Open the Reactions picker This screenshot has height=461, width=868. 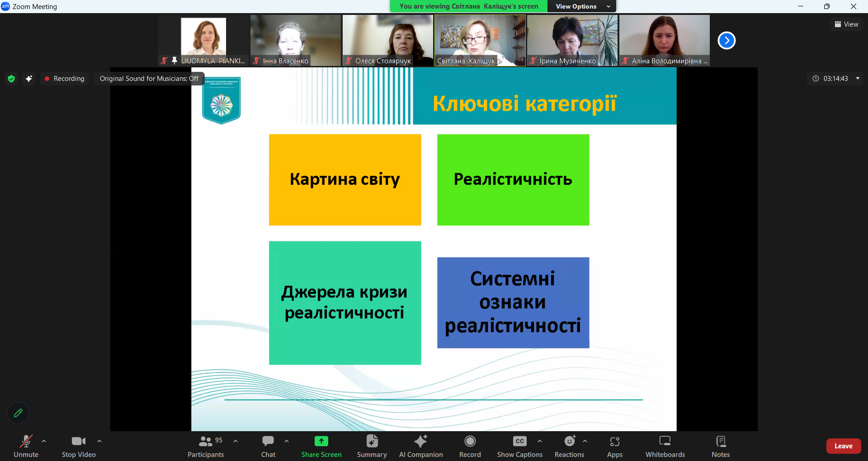point(569,446)
